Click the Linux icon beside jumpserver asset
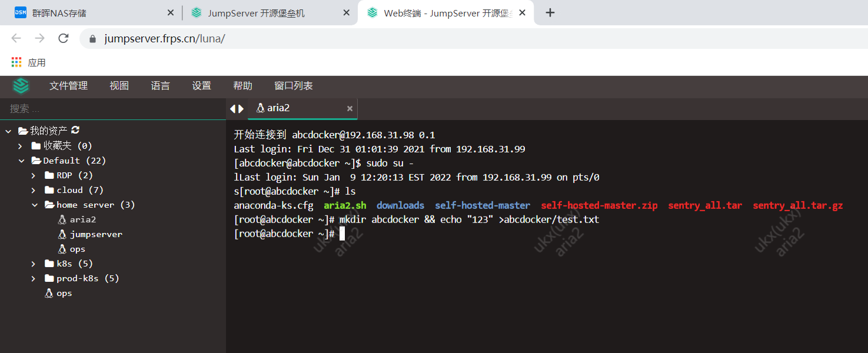 [x=62, y=234]
